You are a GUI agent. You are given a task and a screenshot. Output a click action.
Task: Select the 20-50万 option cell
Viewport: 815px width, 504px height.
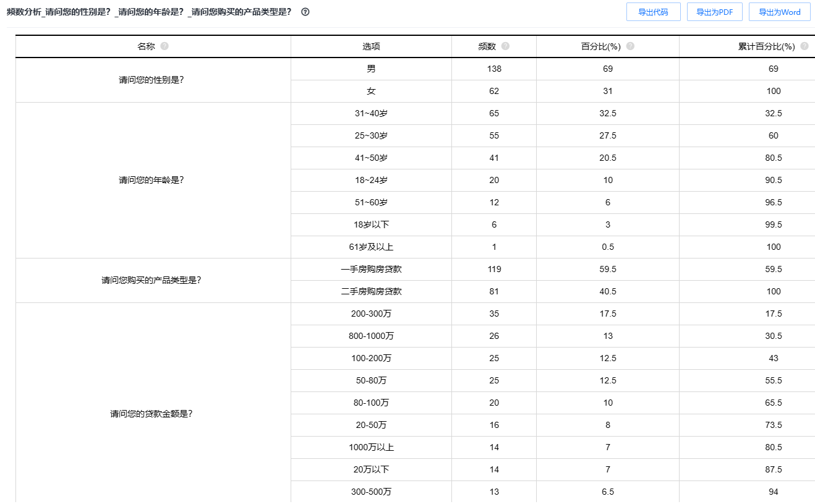click(371, 425)
